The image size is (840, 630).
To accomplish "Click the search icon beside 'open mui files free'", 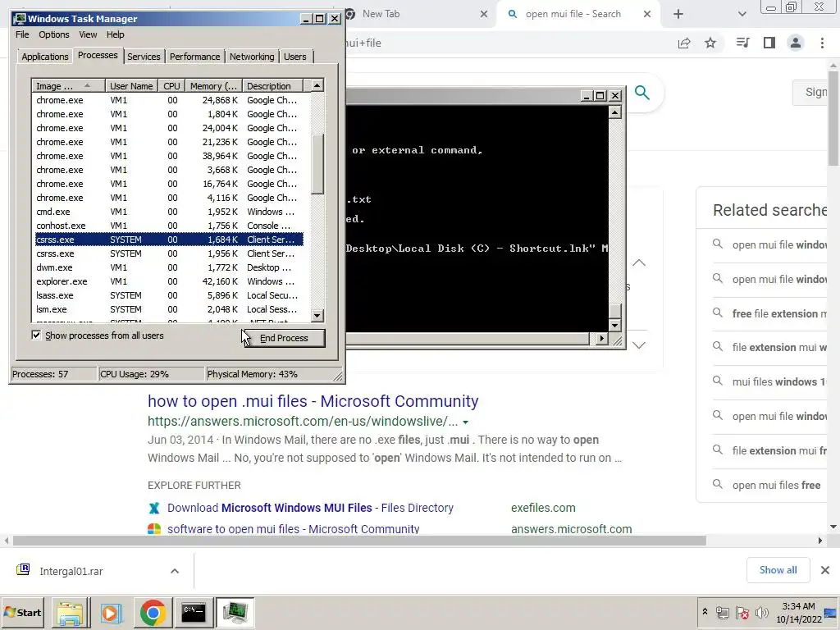I will [717, 484].
